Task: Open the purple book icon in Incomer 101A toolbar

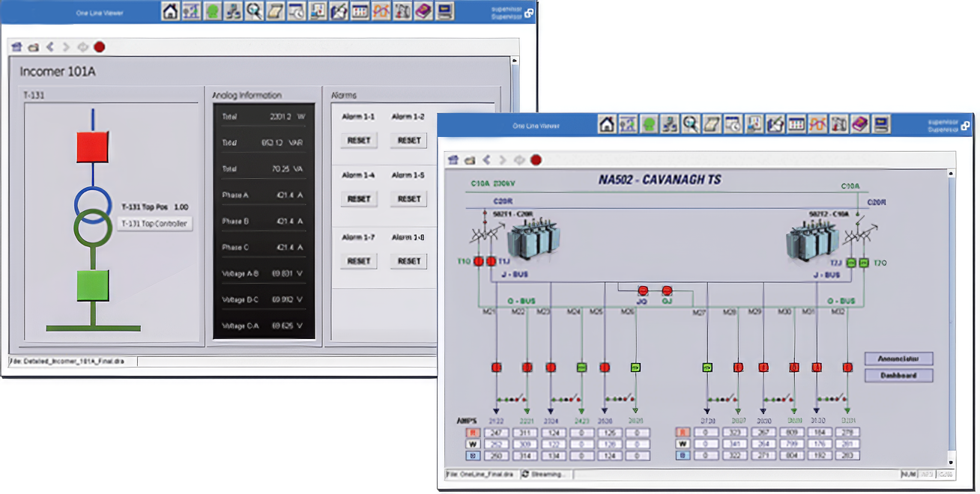Action: pyautogui.click(x=423, y=11)
